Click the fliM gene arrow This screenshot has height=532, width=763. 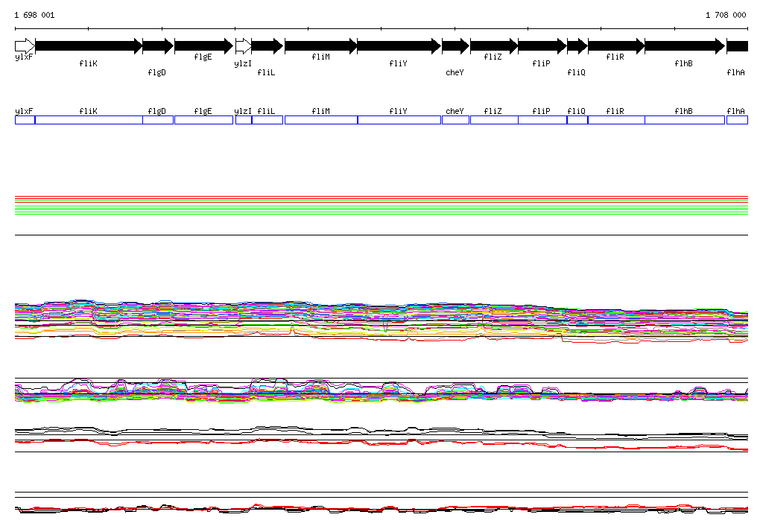click(320, 46)
